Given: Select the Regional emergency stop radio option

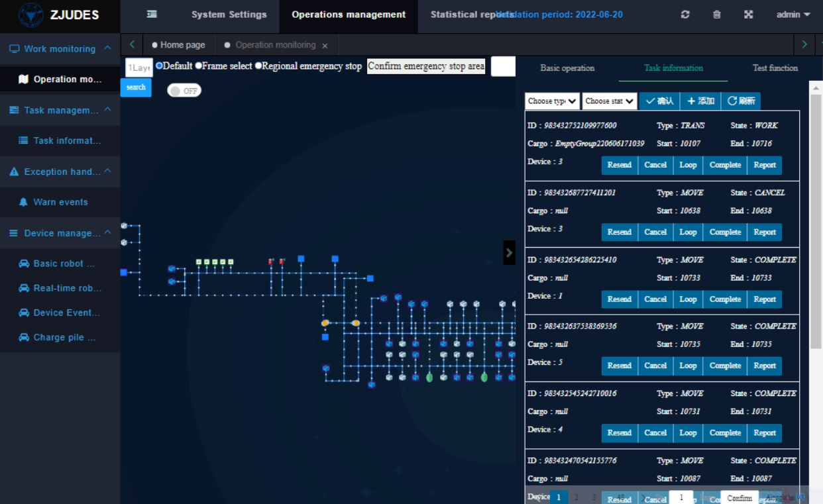Looking at the screenshot, I should coord(258,66).
